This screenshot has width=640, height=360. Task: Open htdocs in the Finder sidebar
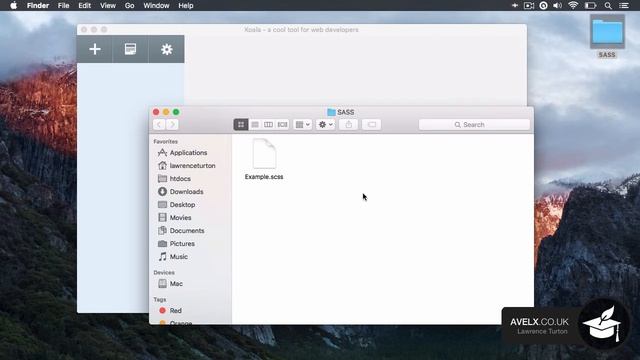point(180,179)
